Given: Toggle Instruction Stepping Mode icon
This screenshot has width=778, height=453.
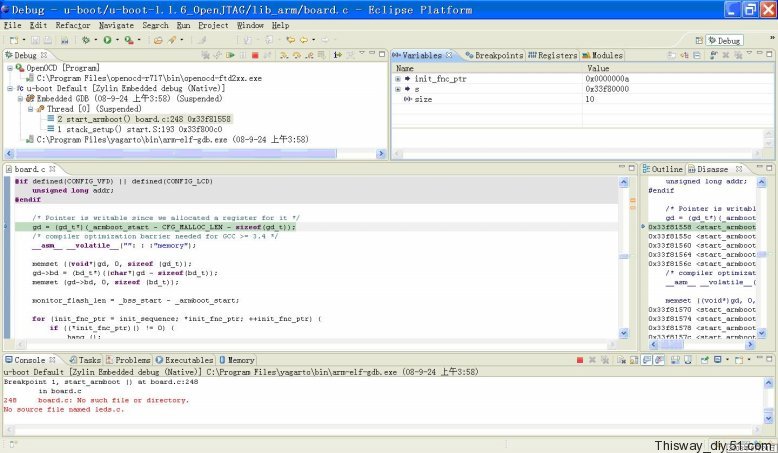Looking at the screenshot, I should point(338,55).
